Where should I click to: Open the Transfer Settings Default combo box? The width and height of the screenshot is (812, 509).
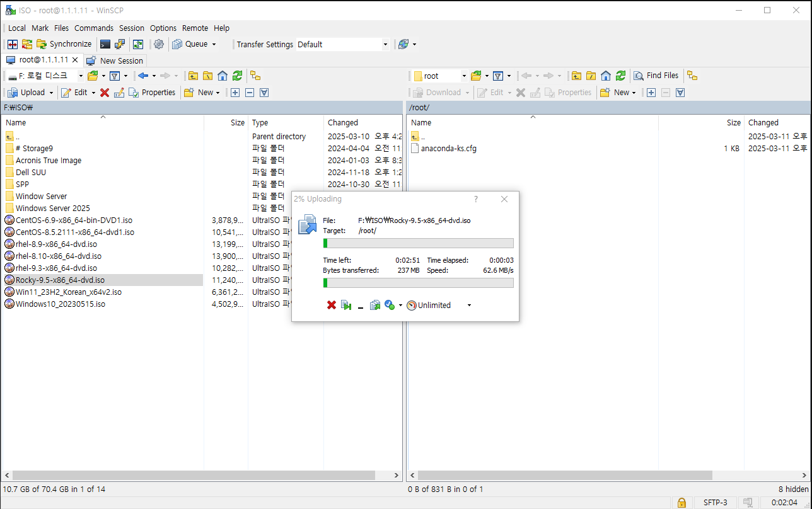click(x=342, y=44)
